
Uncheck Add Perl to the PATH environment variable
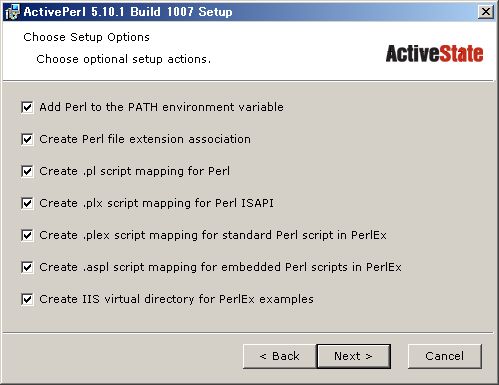click(27, 107)
